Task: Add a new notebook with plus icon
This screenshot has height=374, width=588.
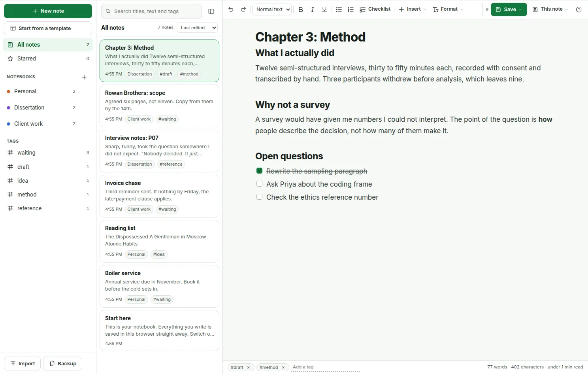Action: pyautogui.click(x=84, y=77)
